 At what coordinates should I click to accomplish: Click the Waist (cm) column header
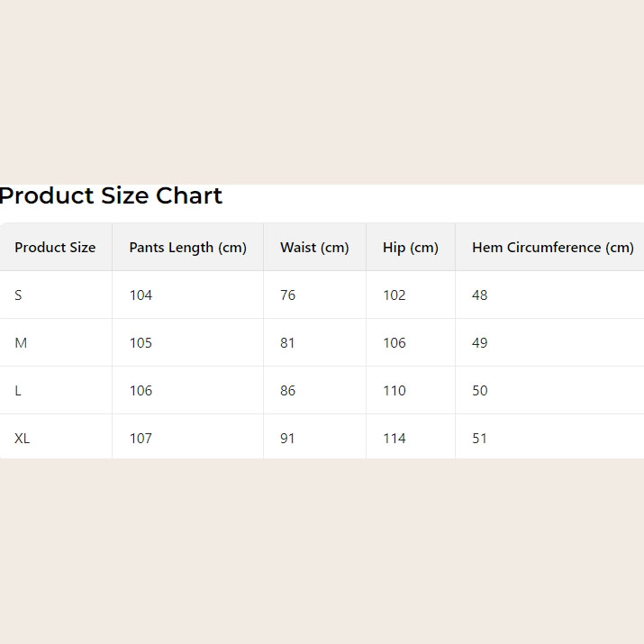tap(314, 248)
